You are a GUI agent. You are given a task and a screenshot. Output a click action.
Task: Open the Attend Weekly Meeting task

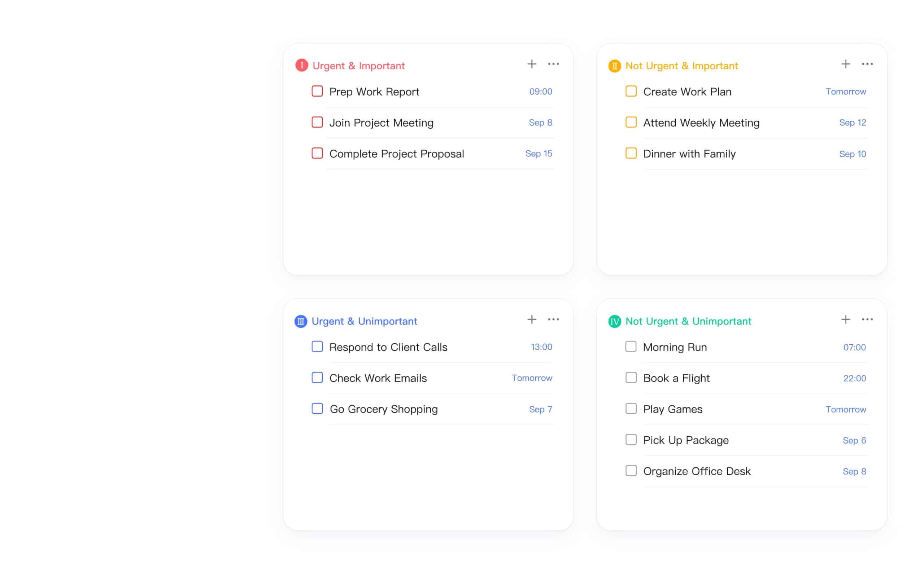pyautogui.click(x=701, y=123)
